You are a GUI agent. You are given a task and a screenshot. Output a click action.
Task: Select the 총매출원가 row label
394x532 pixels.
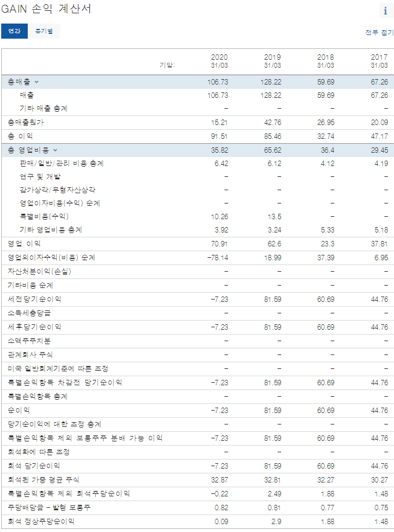[26, 122]
